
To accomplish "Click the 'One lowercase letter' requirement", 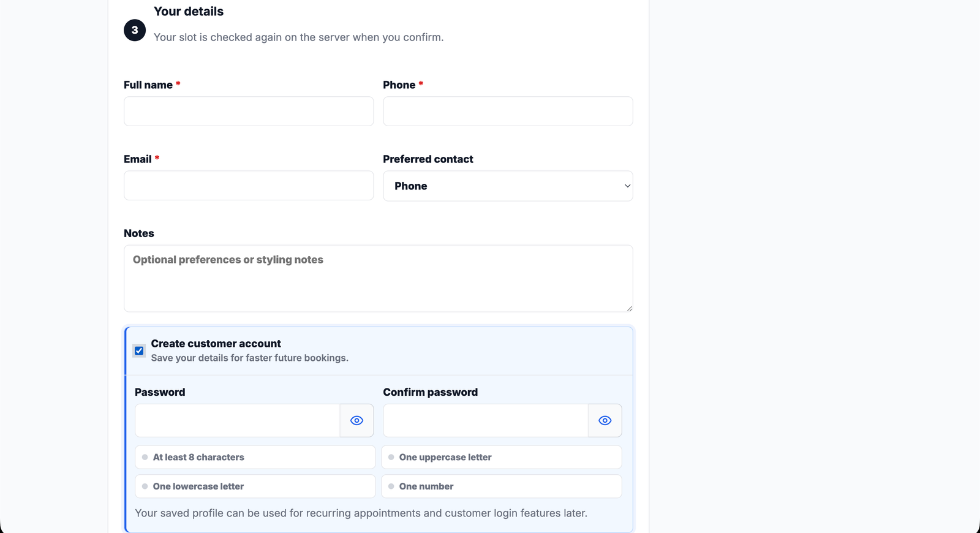I will pos(255,486).
